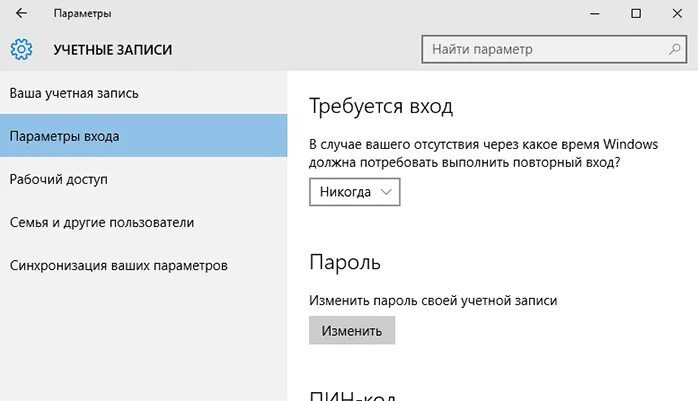Click the Требуется вход heading
The height and width of the screenshot is (401, 698).
point(381,106)
